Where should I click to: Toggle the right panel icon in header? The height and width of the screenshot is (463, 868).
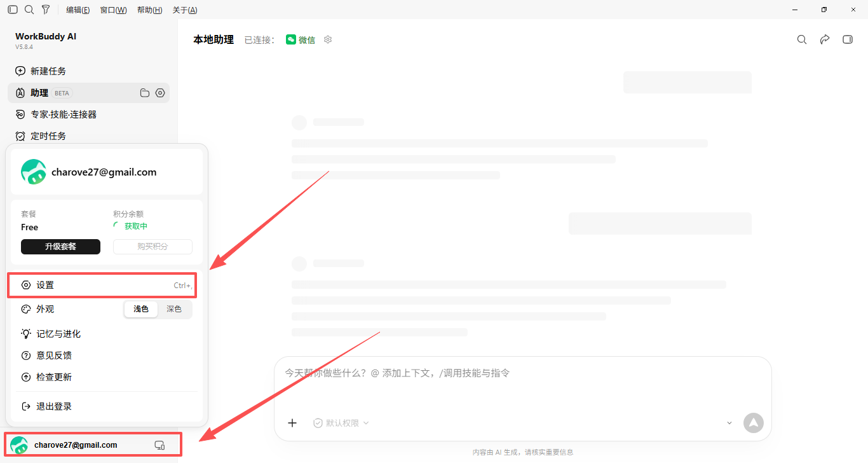pyautogui.click(x=848, y=39)
